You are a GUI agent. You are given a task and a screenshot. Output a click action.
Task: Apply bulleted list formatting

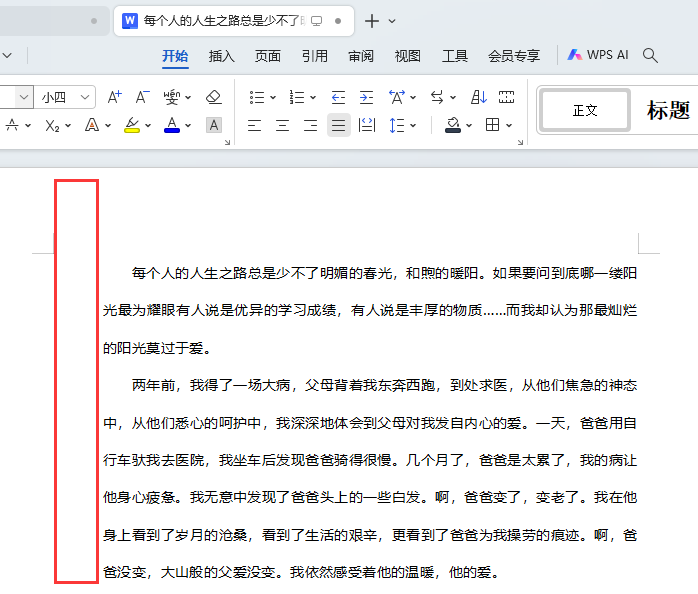coord(257,97)
